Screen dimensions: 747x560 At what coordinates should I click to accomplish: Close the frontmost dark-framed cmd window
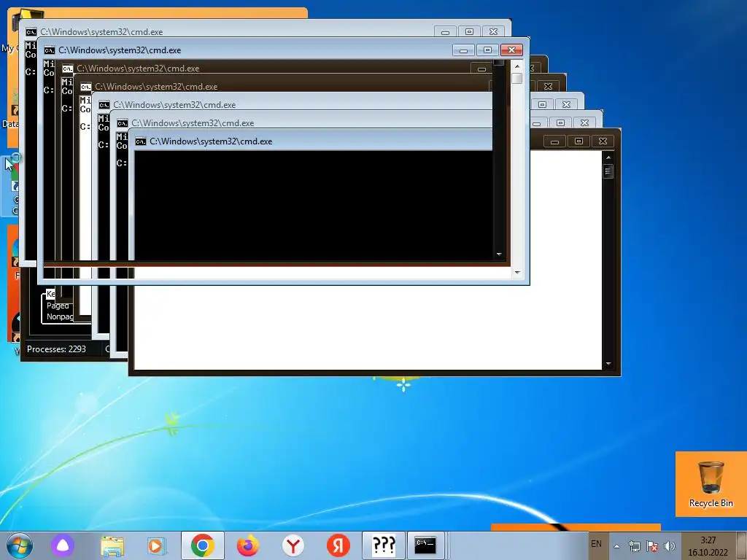(603, 141)
